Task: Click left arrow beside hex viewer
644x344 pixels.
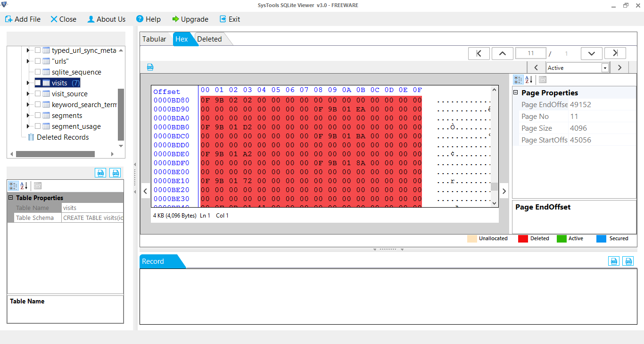Action: tap(145, 191)
